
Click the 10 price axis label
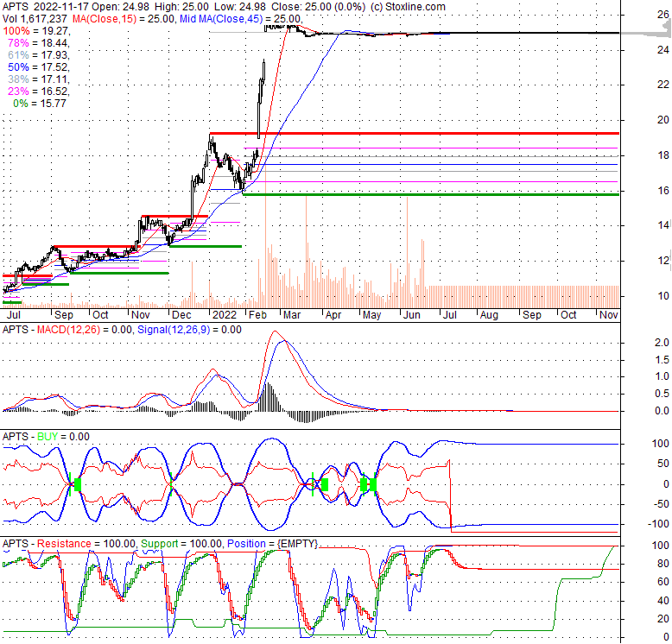(x=663, y=296)
